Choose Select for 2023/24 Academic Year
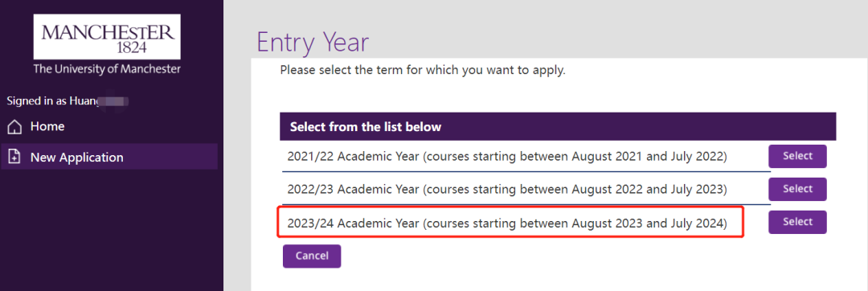Screen dimensions: 868x291 pos(797,222)
